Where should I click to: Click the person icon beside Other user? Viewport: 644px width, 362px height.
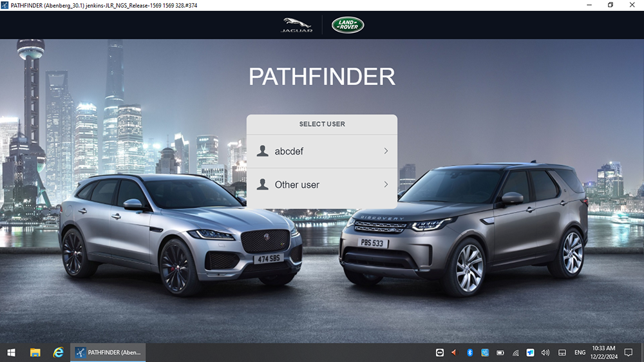[263, 184]
